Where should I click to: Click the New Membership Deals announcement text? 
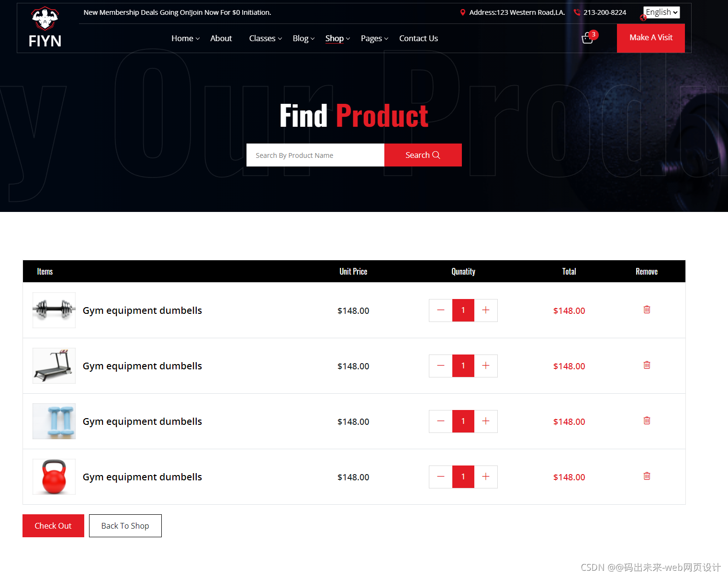177,12
